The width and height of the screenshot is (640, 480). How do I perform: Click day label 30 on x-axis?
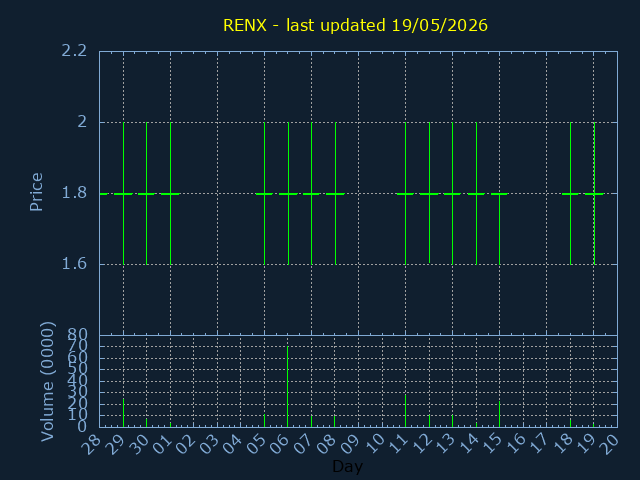coord(138,444)
